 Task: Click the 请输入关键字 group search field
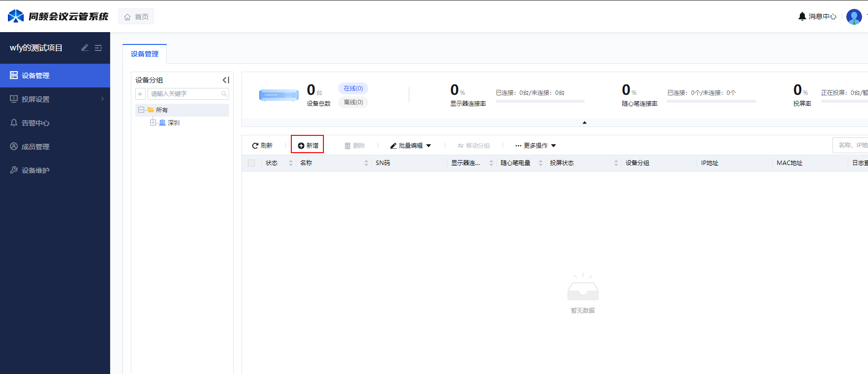tap(184, 94)
